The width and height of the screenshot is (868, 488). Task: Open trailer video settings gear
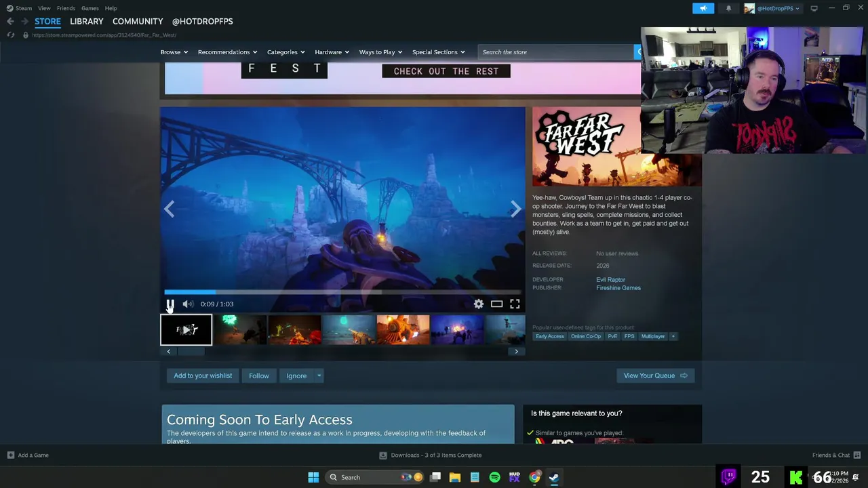[479, 304]
